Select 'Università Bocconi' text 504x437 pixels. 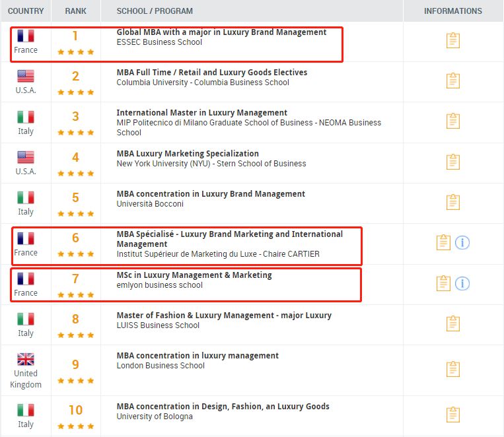click(x=150, y=204)
